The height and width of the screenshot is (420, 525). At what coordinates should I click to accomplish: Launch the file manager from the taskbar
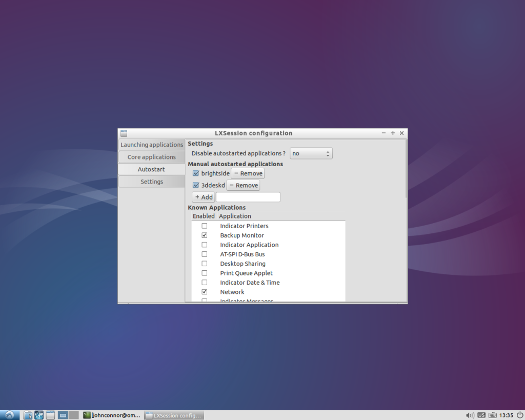pyautogui.click(x=28, y=415)
